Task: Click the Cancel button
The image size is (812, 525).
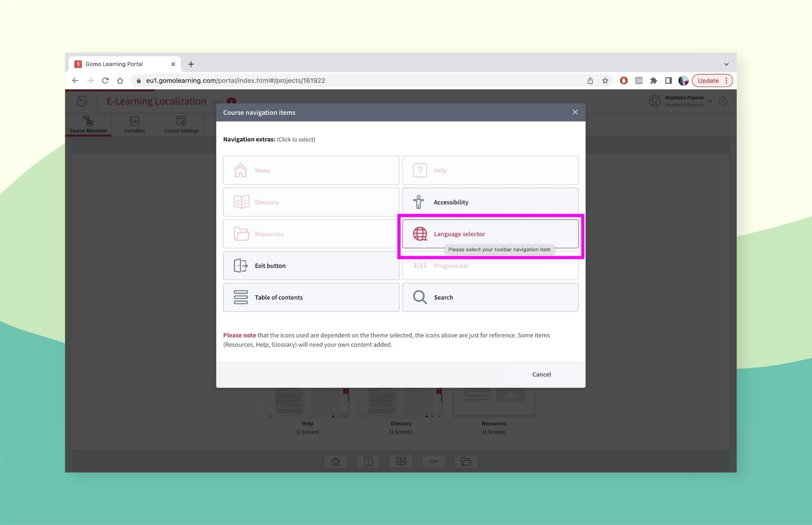Action: (x=542, y=374)
